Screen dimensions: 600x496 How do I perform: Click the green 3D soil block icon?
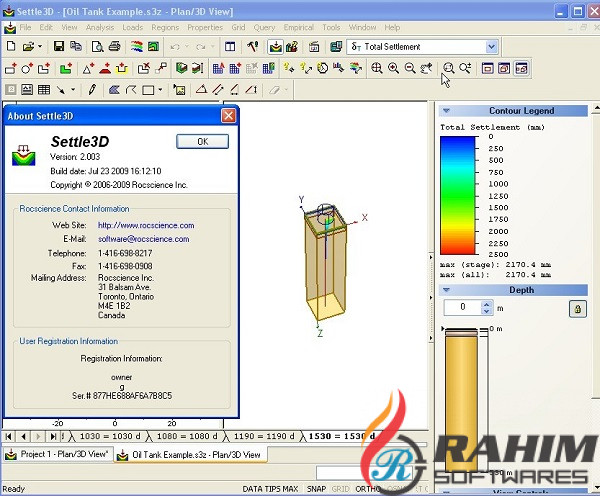pos(181,69)
